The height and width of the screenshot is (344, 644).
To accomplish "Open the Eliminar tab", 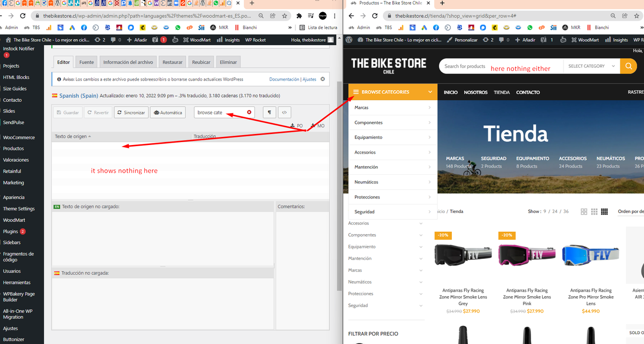I will 228,62.
